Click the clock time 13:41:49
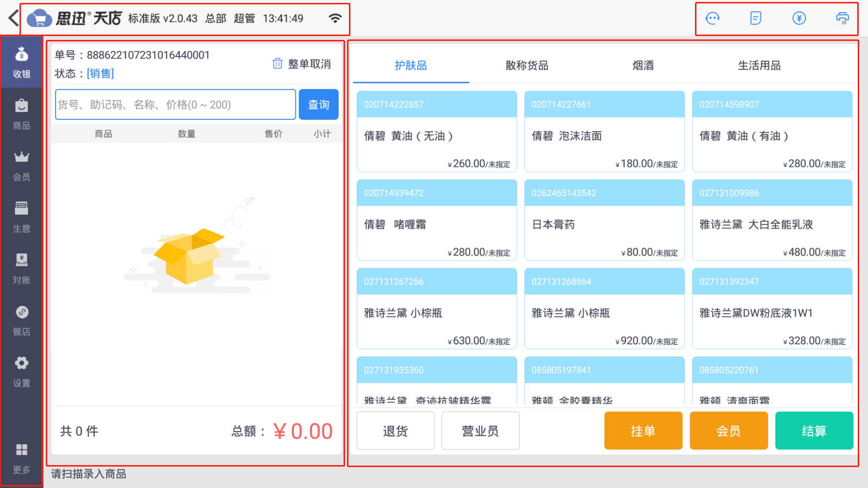Image resolution: width=868 pixels, height=488 pixels. pos(283,19)
